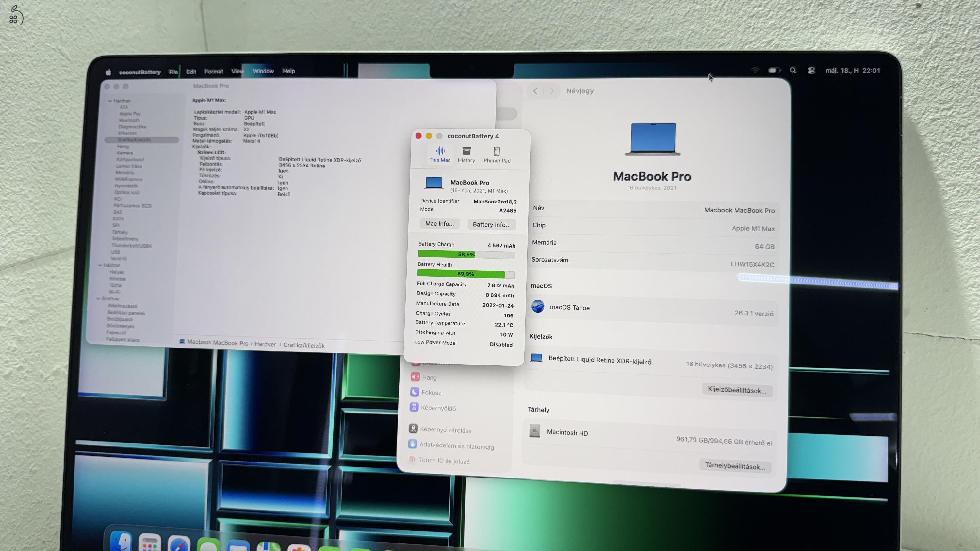
Task: Select NVMExpress in the hardware list
Action: (x=129, y=179)
